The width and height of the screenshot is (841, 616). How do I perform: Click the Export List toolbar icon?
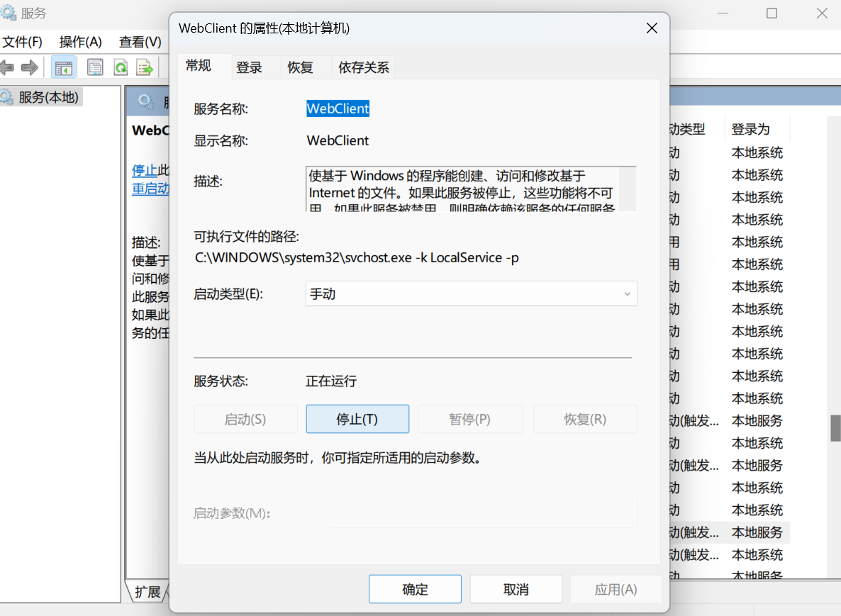(145, 68)
